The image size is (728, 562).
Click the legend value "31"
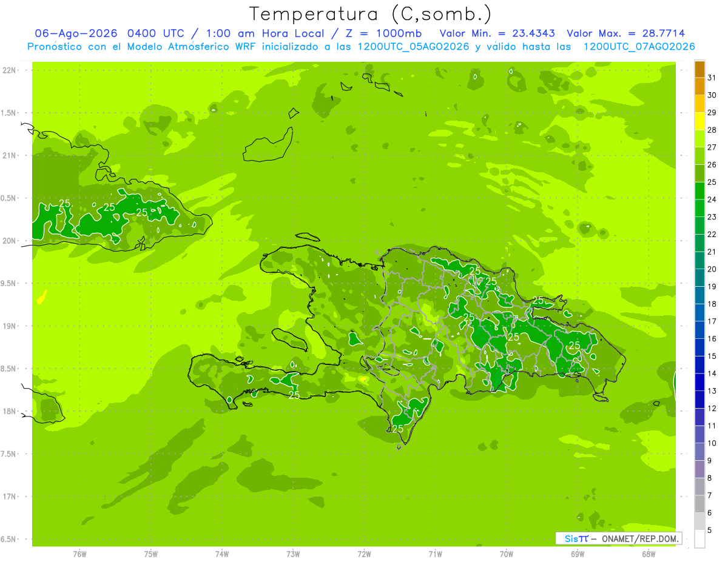(x=712, y=78)
